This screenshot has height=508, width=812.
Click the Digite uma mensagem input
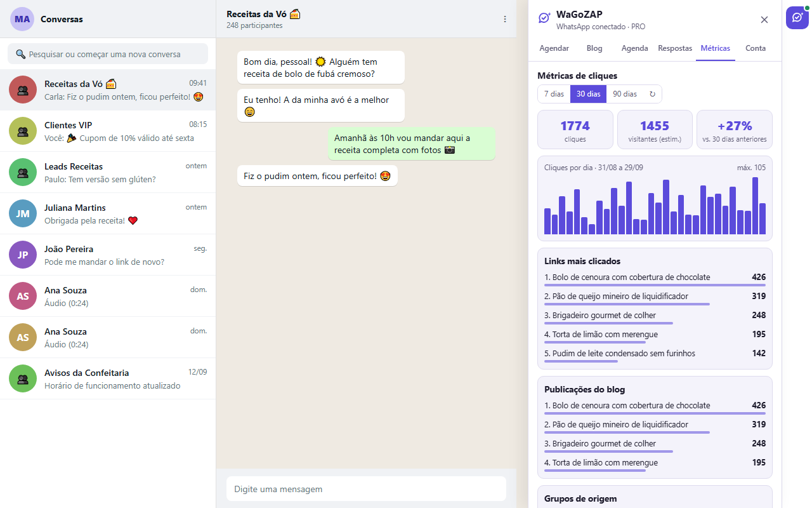pyautogui.click(x=366, y=489)
